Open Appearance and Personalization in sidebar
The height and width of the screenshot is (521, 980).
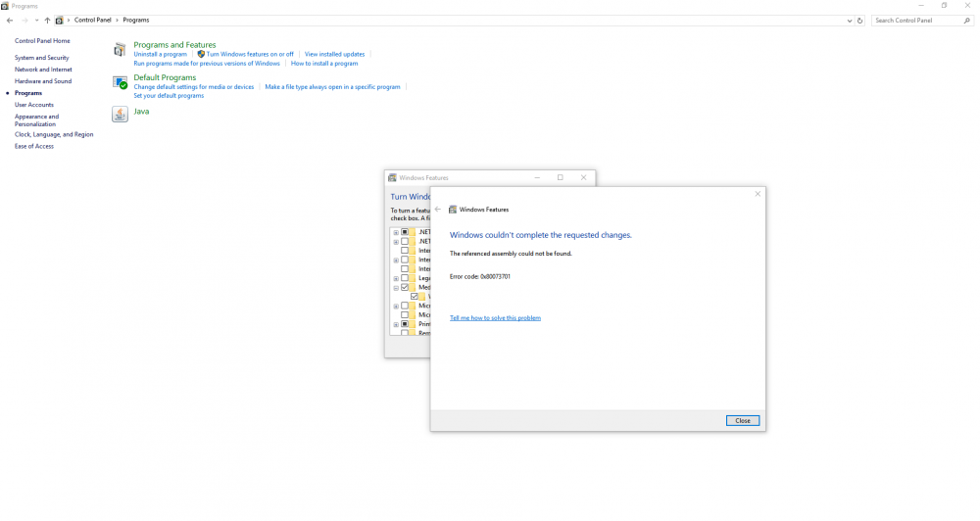point(37,119)
